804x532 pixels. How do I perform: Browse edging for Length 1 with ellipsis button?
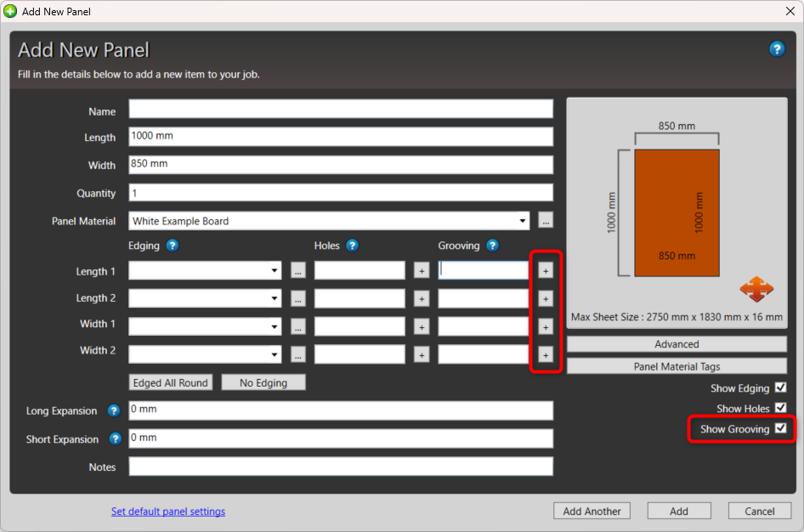point(298,270)
